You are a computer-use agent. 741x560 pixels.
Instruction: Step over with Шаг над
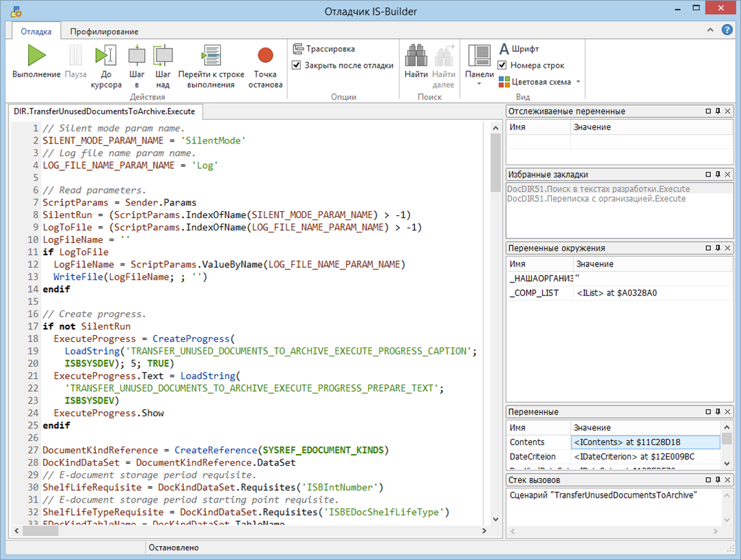[x=163, y=66]
